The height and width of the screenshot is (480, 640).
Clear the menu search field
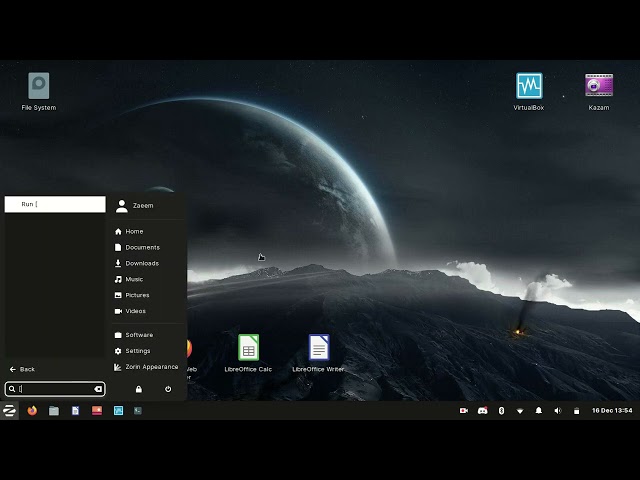pos(98,389)
